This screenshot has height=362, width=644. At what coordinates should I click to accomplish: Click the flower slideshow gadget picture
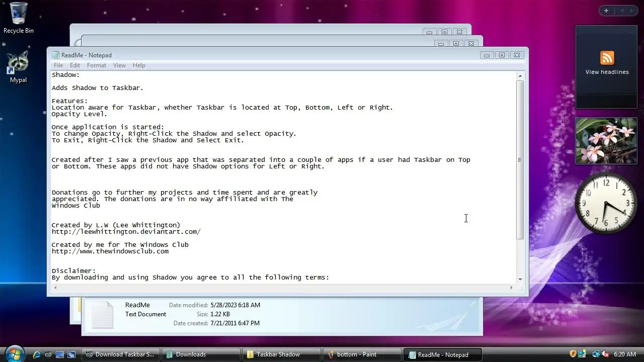pos(606,141)
